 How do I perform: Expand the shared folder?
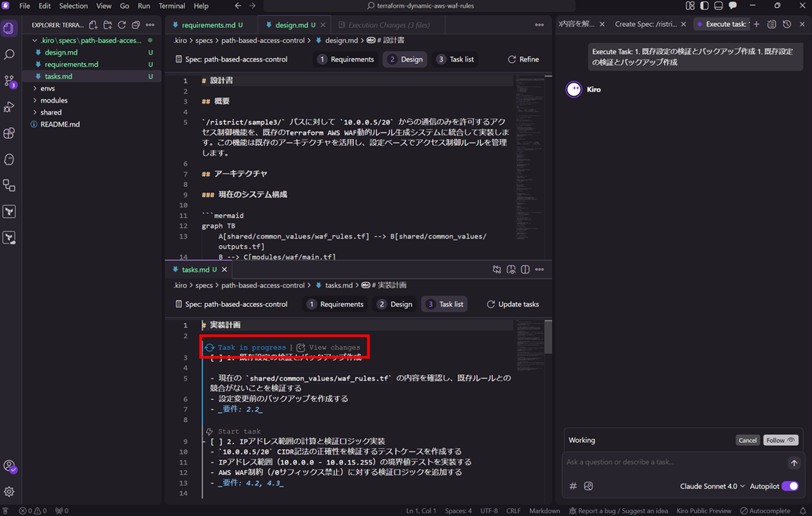coord(51,112)
